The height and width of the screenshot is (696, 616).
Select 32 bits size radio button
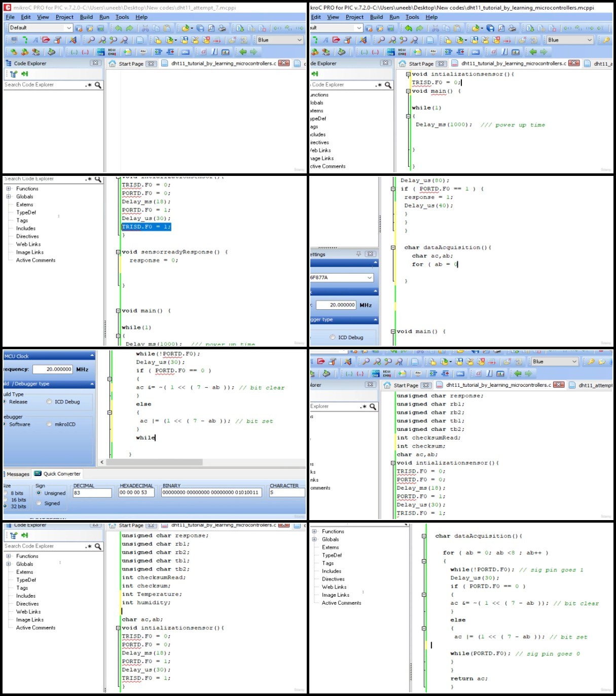[6, 506]
